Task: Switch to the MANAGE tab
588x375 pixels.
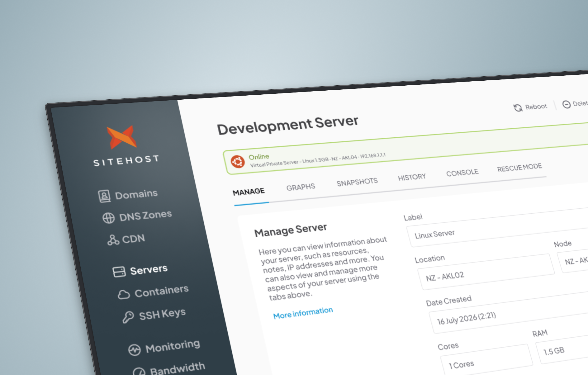Action: click(249, 192)
